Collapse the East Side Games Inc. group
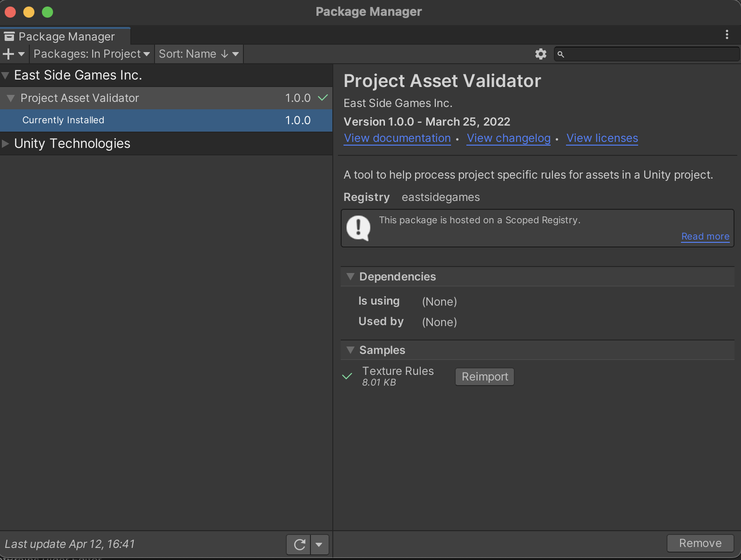The width and height of the screenshot is (741, 560). click(6, 75)
